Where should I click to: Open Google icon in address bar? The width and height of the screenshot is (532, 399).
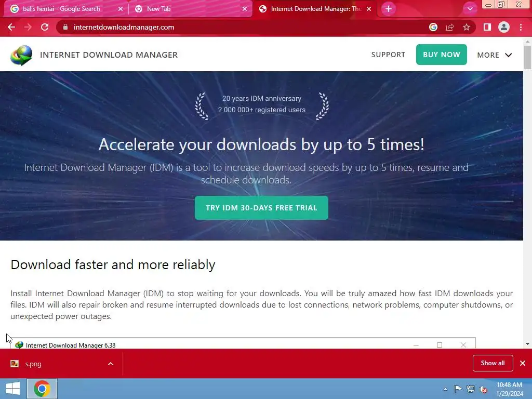tap(433, 27)
